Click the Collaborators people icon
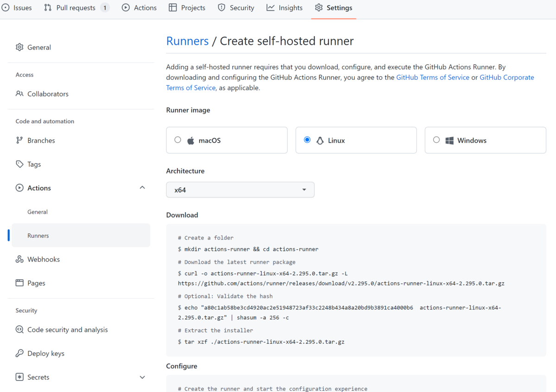Screen dimensions: 556x392 [x=19, y=94]
